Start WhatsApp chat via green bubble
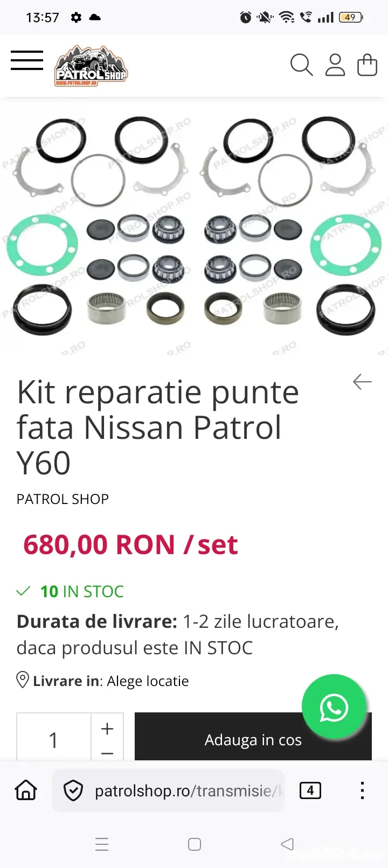This screenshot has width=388, height=868. coord(334,706)
